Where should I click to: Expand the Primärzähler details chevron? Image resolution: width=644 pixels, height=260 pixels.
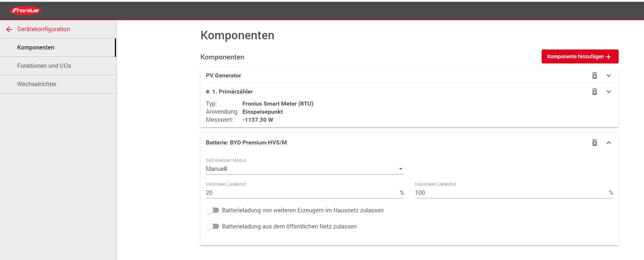[x=609, y=92]
